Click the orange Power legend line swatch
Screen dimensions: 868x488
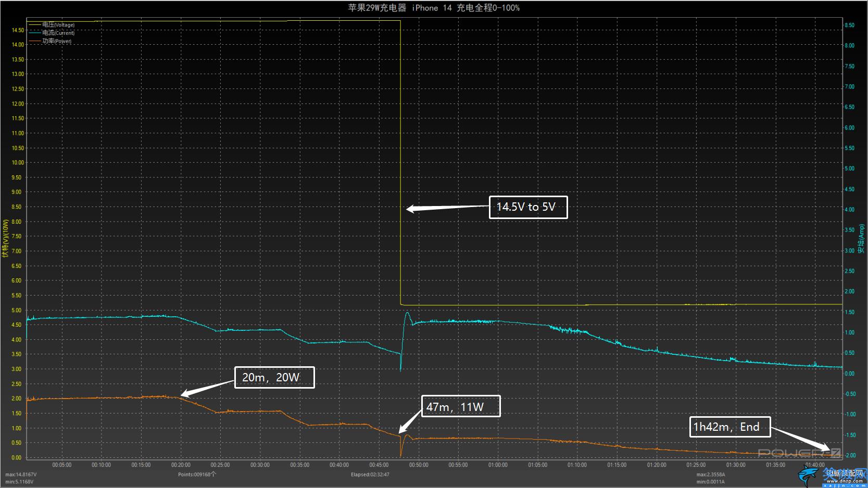click(x=35, y=41)
